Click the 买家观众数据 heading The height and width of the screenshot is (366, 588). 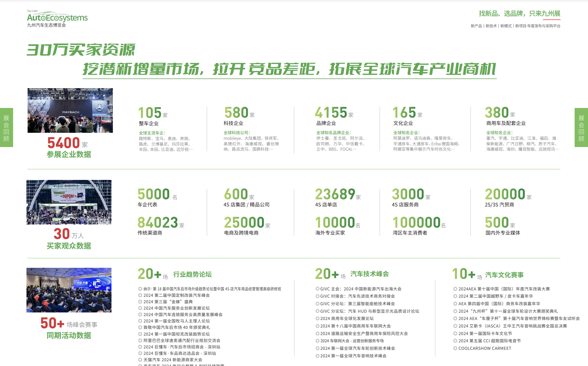pos(69,246)
